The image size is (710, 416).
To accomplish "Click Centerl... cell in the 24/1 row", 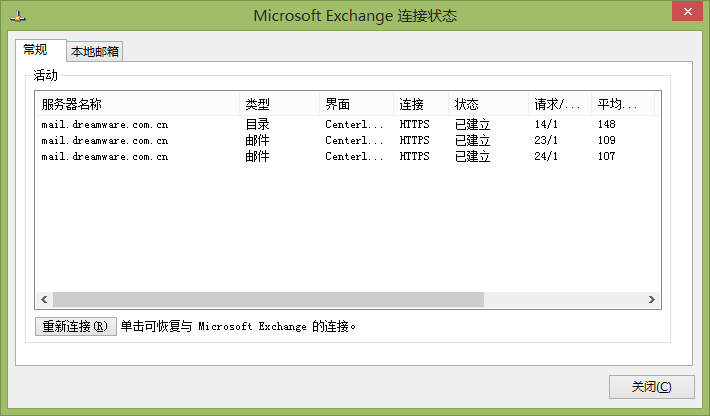I will pyautogui.click(x=354, y=156).
